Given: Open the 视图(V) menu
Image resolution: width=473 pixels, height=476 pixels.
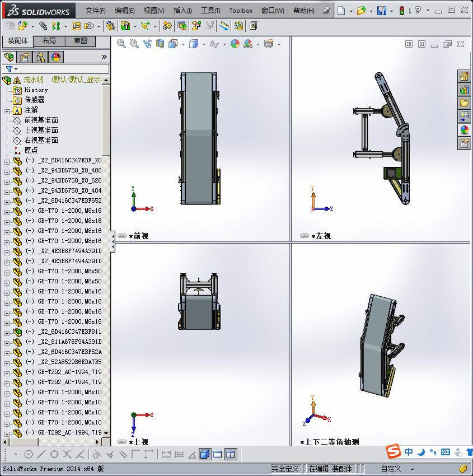Looking at the screenshot, I should 154,11.
